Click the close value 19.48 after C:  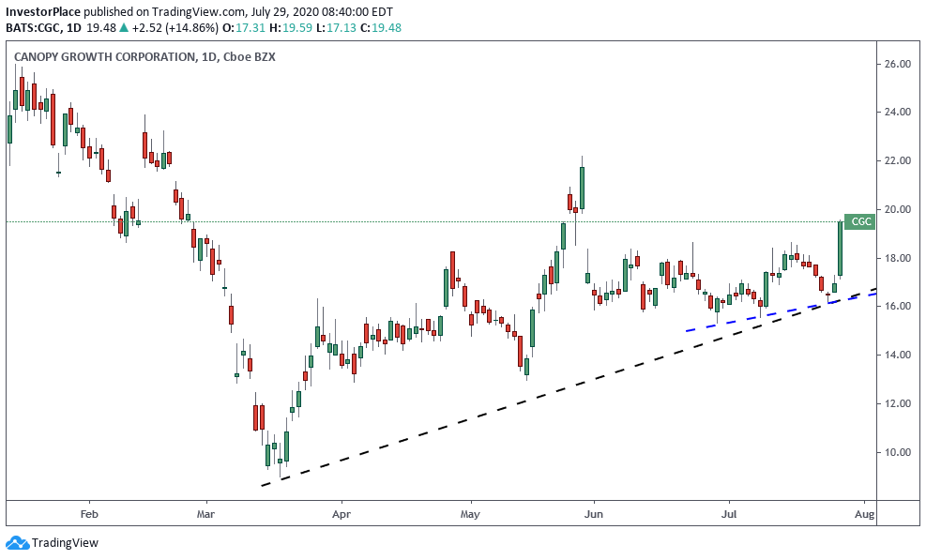pyautogui.click(x=387, y=27)
